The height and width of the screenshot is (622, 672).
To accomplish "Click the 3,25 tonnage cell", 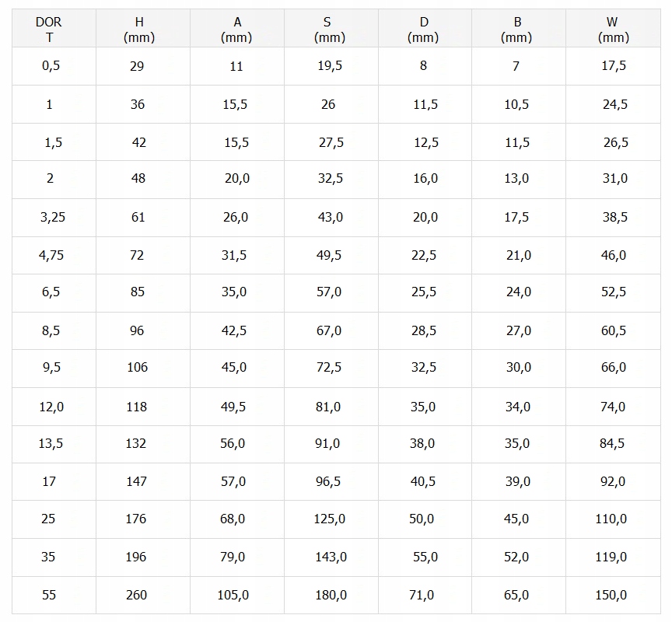I will pyautogui.click(x=52, y=217).
